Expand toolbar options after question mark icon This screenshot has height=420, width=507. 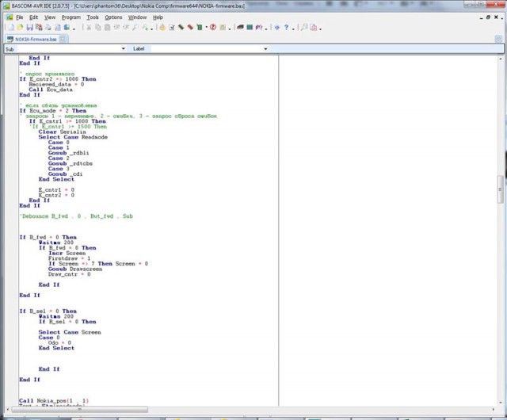click(293, 29)
